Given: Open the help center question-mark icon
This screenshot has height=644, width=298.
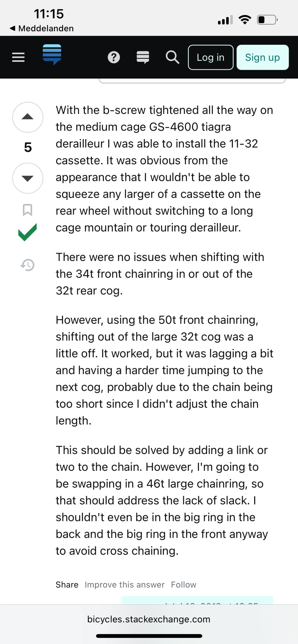Looking at the screenshot, I should [114, 57].
